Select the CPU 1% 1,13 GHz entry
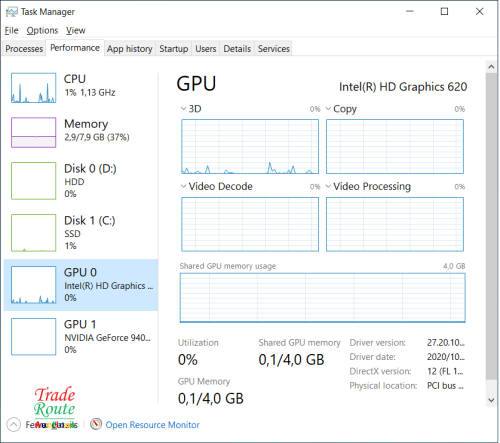Viewport: 500px width, 443px height. [81, 88]
